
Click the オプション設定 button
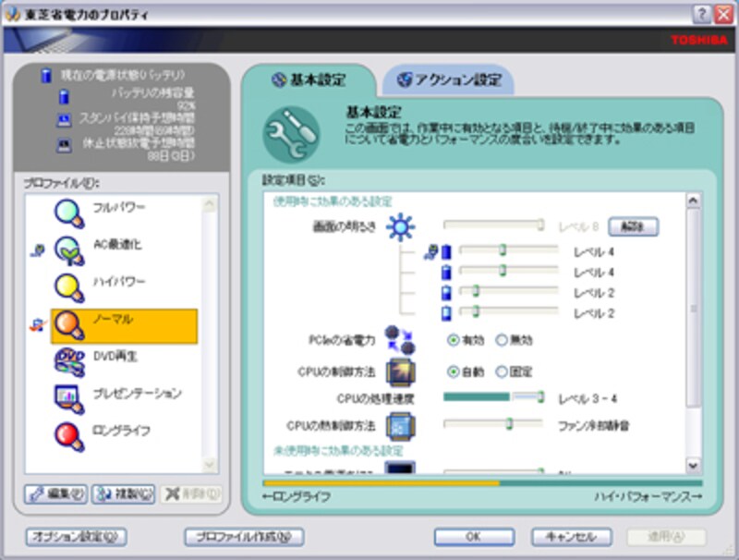tap(75, 536)
